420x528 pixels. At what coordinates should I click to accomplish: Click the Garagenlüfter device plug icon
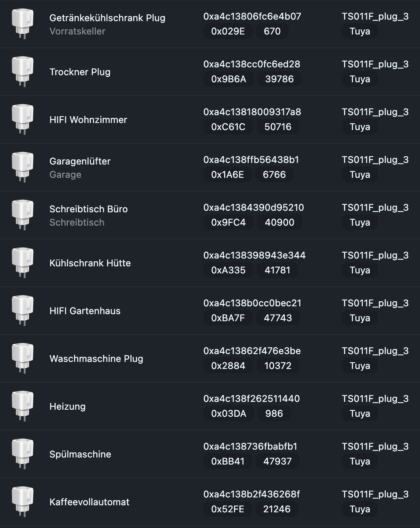point(22,167)
